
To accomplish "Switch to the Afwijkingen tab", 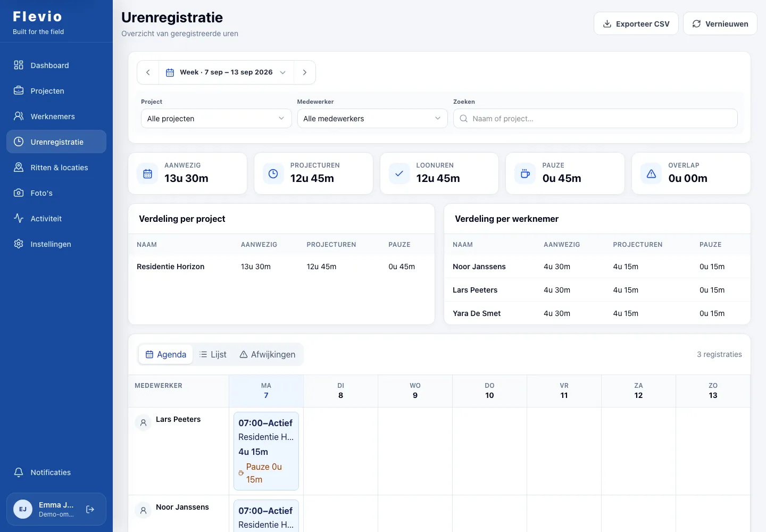I will (268, 354).
